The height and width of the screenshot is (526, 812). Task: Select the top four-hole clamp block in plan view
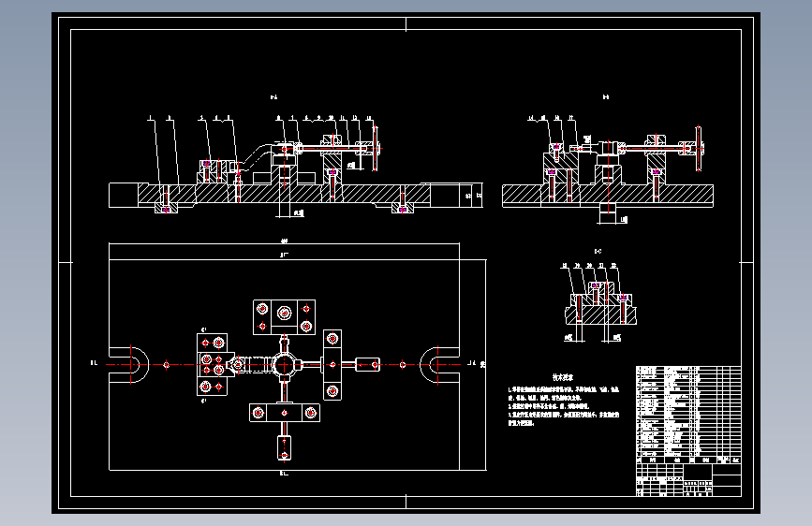pyautogui.click(x=284, y=317)
